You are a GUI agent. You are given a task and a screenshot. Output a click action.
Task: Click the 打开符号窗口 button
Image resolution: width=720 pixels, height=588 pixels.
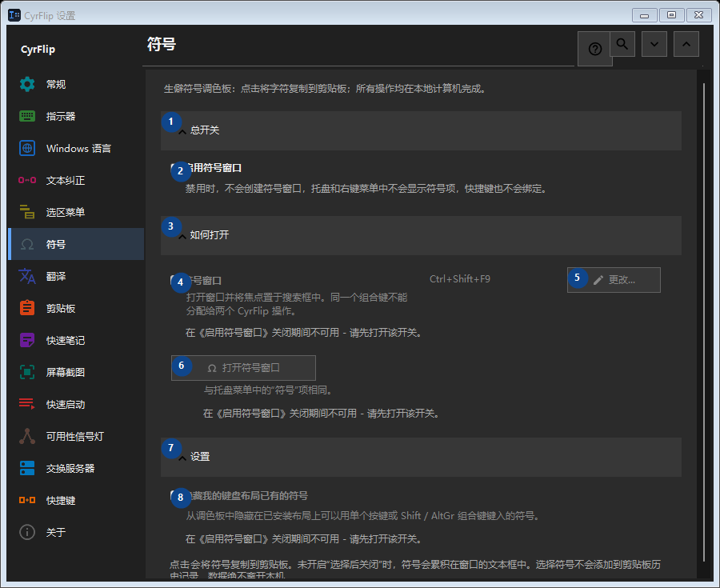tap(243, 368)
